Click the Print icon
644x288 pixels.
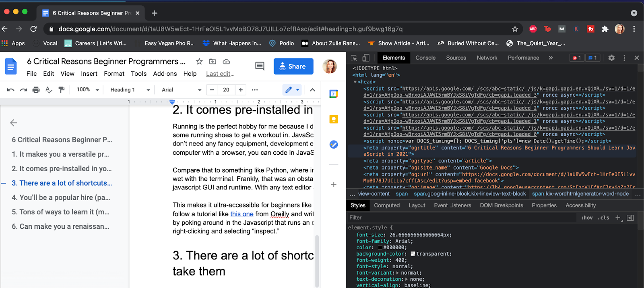click(x=36, y=90)
